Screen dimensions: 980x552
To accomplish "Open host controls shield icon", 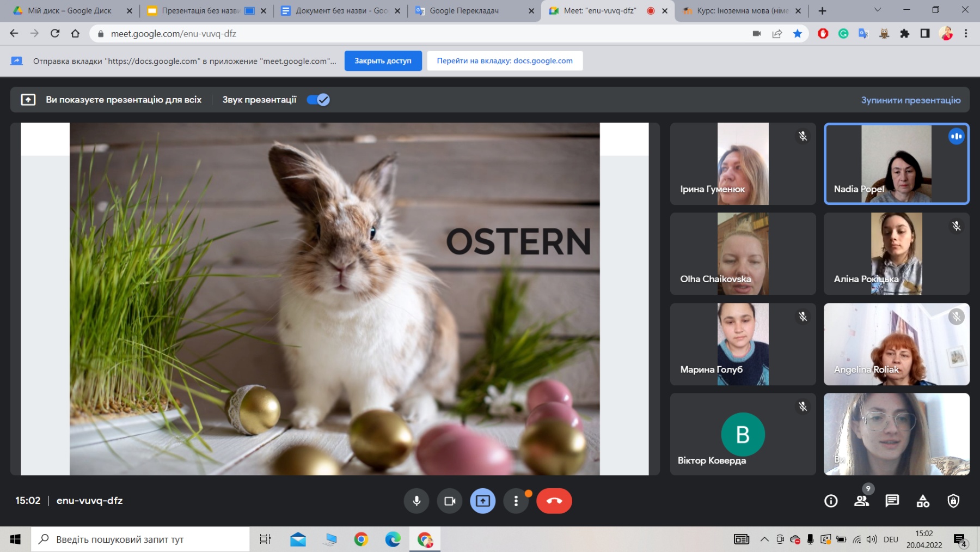I will (x=953, y=501).
